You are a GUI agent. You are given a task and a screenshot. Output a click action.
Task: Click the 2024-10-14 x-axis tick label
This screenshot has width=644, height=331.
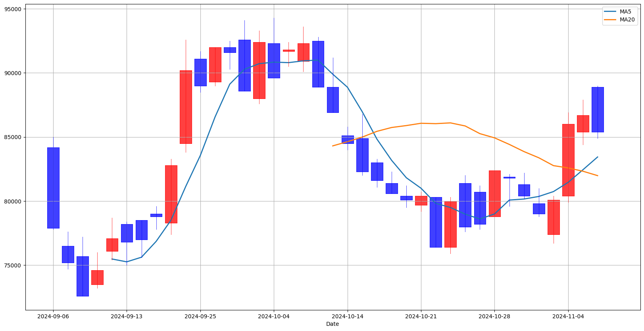click(348, 316)
